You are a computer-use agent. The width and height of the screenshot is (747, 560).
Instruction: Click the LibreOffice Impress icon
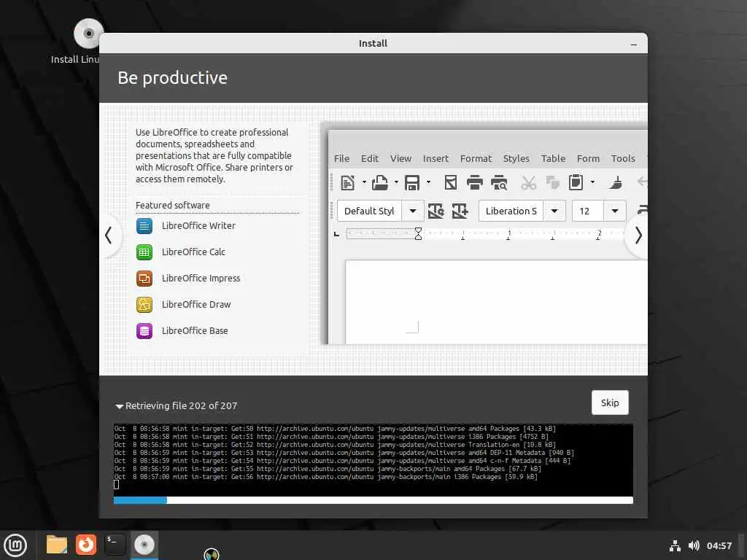144,278
